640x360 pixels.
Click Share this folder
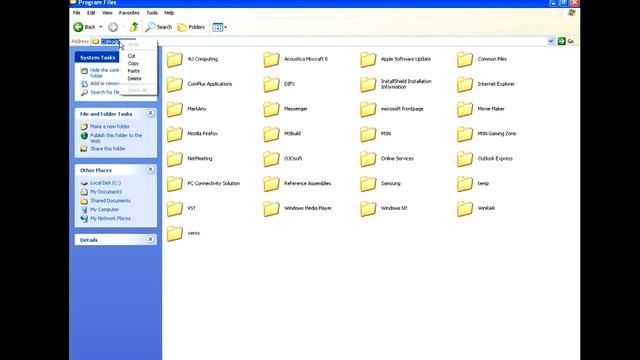tap(103, 149)
